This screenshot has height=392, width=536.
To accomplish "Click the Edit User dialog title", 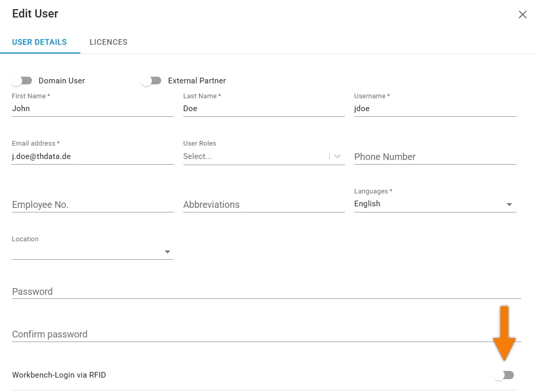I will click(35, 14).
